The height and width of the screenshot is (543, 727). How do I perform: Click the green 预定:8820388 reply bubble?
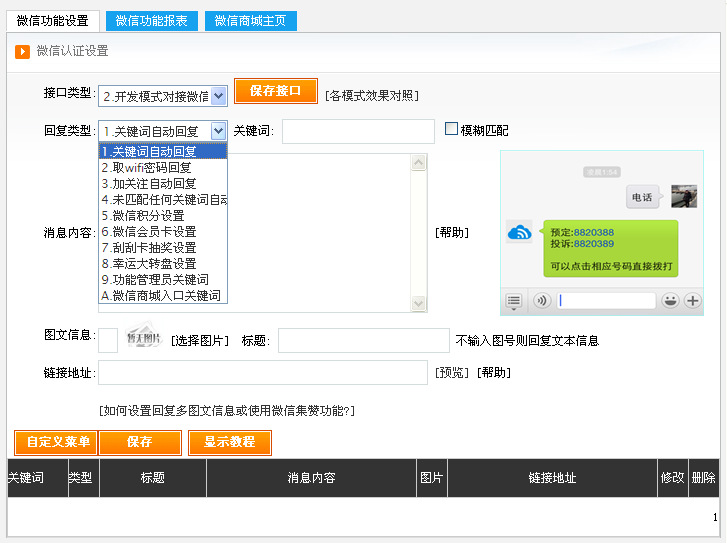(x=610, y=249)
